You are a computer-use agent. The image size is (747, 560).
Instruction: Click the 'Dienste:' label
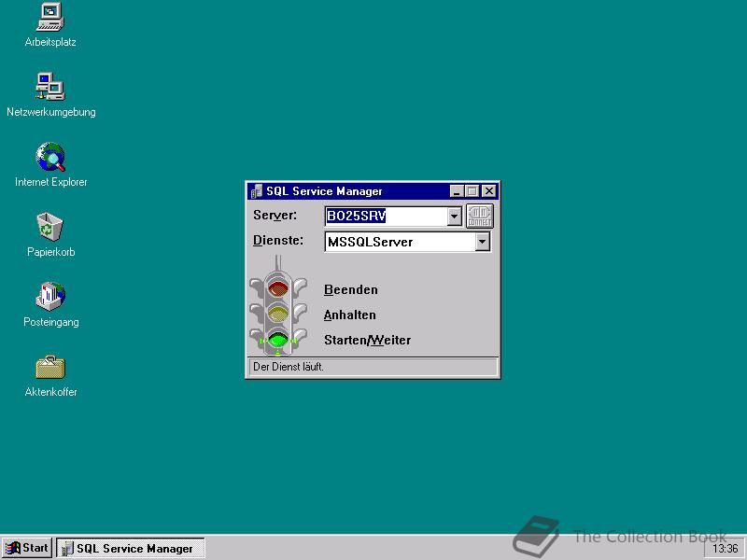point(278,241)
